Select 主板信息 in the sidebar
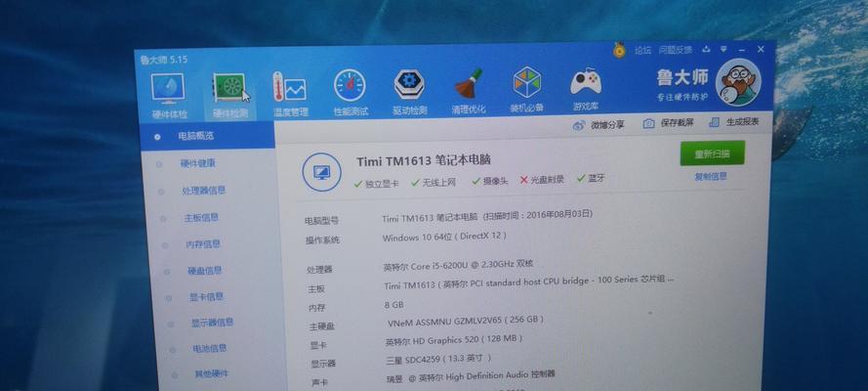The image size is (868, 391). (x=201, y=218)
